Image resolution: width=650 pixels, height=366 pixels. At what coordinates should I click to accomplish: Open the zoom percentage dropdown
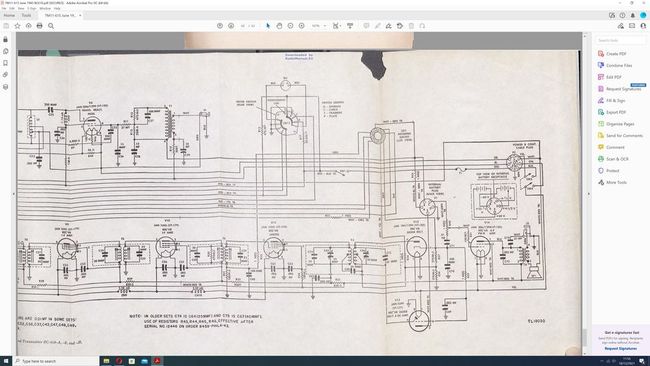(x=319, y=26)
